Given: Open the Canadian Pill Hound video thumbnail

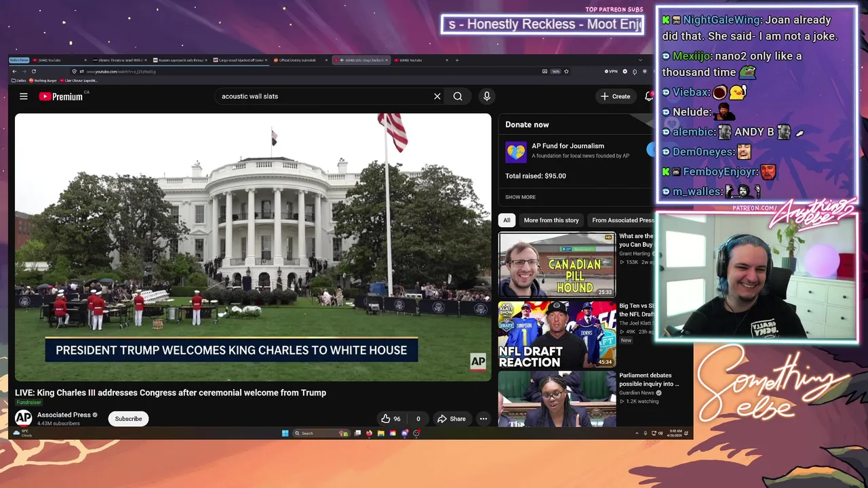Looking at the screenshot, I should (x=557, y=265).
